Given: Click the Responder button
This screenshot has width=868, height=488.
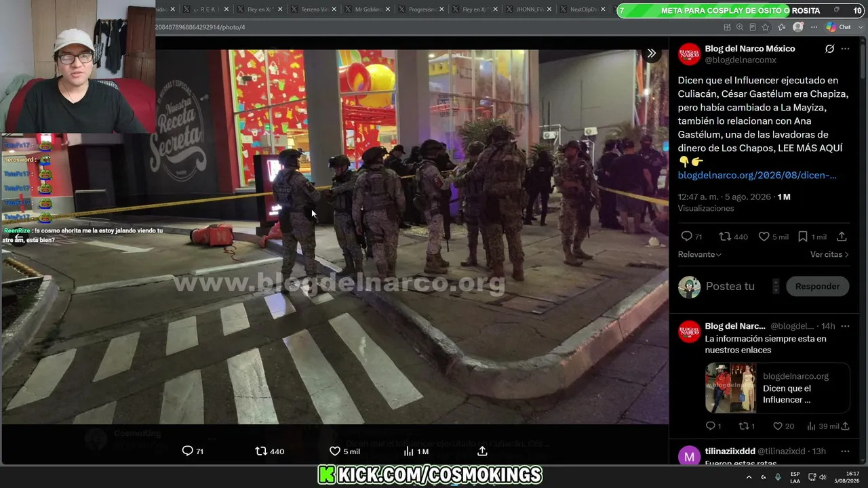Looking at the screenshot, I should (817, 286).
